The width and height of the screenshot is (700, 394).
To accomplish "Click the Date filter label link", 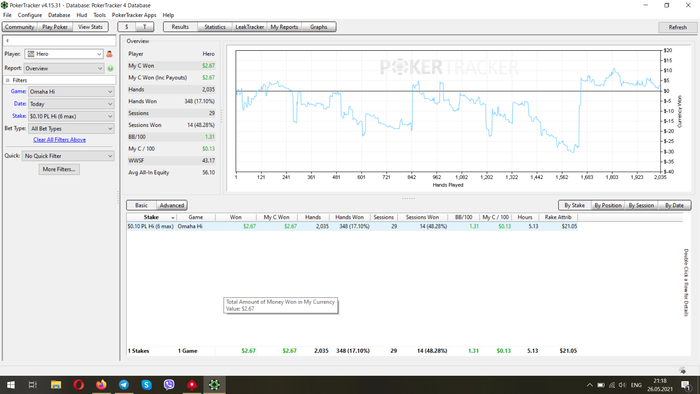I will pos(20,104).
